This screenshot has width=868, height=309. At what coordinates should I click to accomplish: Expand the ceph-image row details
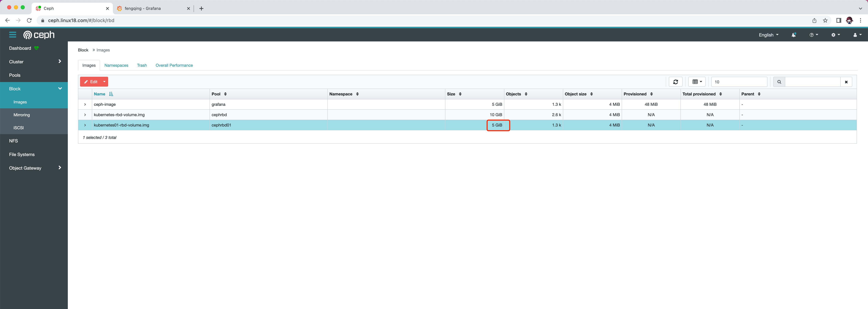click(85, 105)
